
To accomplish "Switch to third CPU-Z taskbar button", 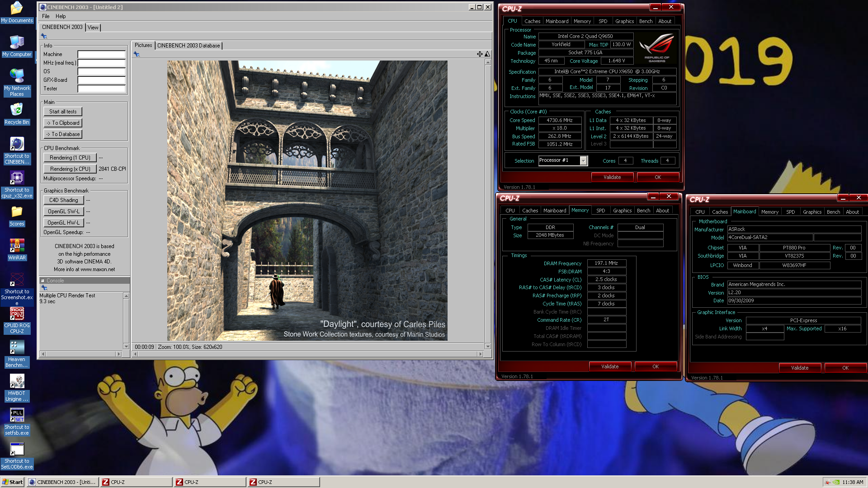I will pyautogui.click(x=283, y=482).
